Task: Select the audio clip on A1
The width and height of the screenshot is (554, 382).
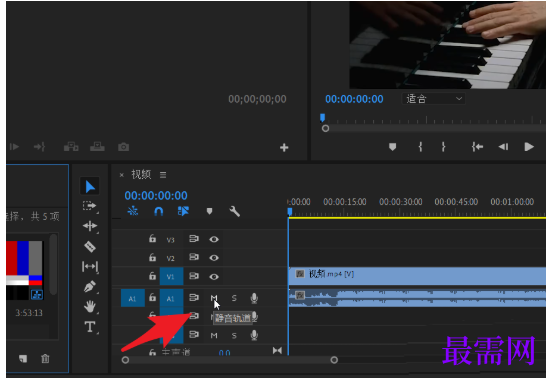Action: tap(417, 298)
